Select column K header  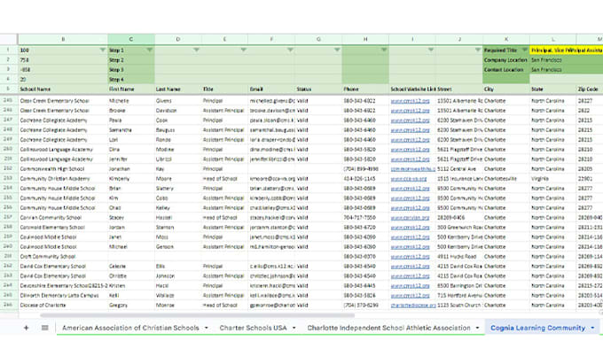[x=506, y=39]
